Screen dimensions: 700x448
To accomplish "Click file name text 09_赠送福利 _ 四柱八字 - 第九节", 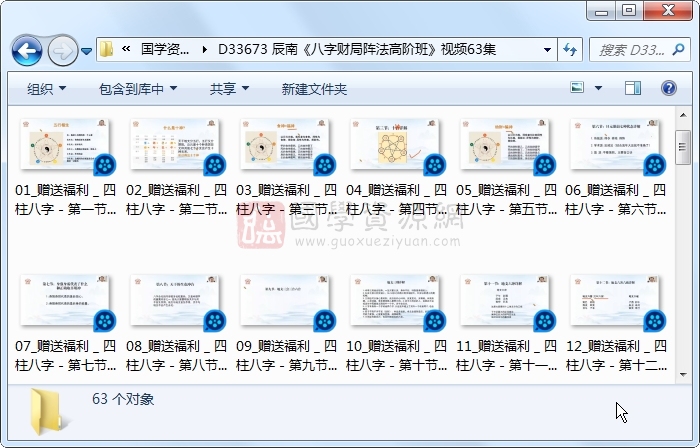I will point(286,356).
